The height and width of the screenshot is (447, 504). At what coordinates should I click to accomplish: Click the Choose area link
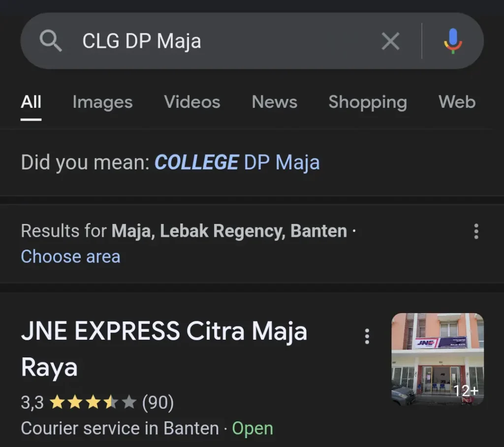pyautogui.click(x=70, y=256)
